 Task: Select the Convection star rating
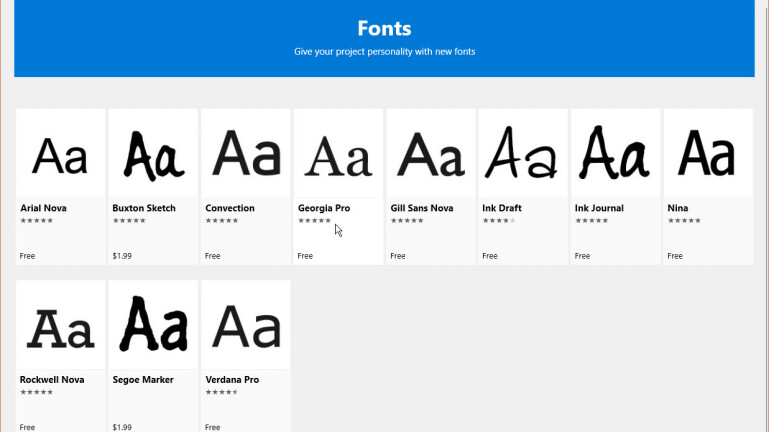222,221
